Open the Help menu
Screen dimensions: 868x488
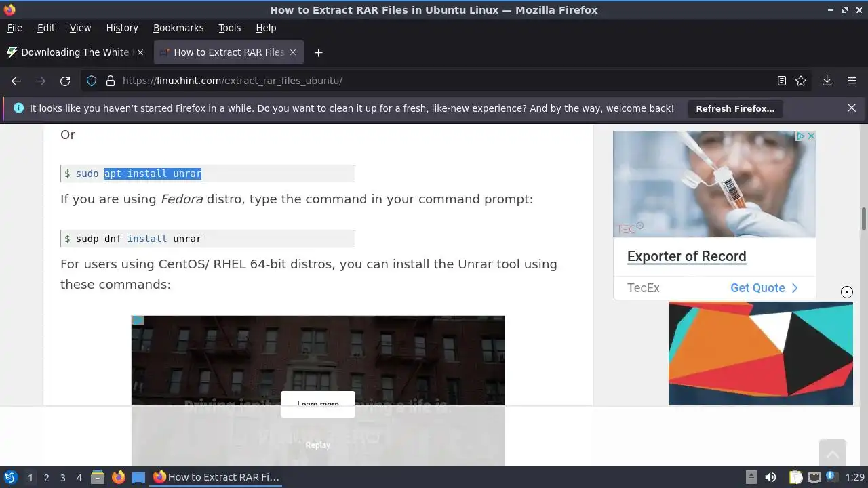coord(266,28)
